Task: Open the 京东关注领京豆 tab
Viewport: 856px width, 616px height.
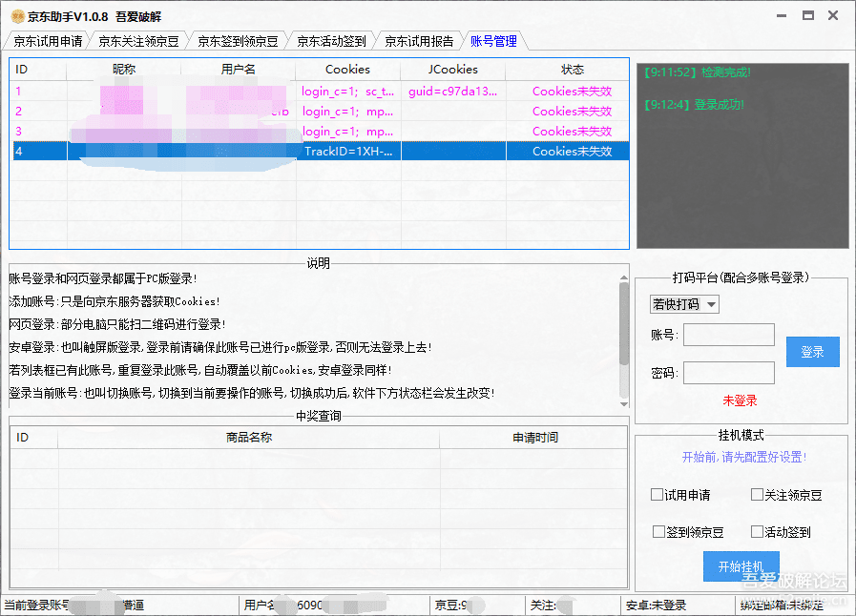Action: coord(138,41)
